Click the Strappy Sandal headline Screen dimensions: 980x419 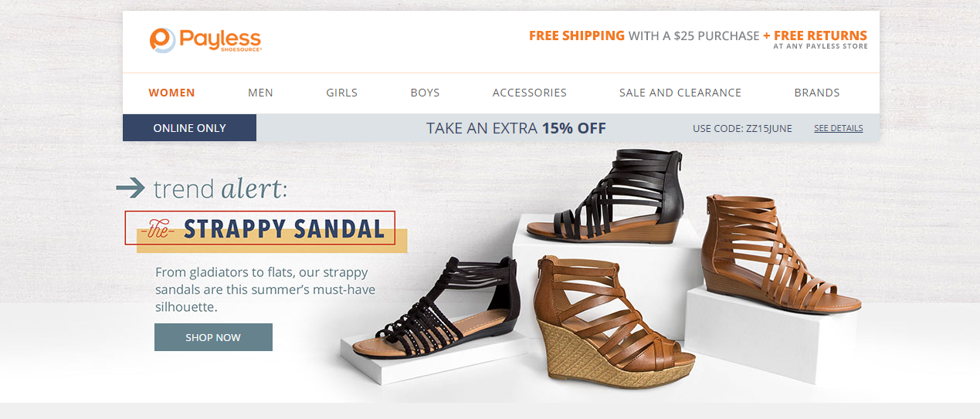[x=284, y=229]
